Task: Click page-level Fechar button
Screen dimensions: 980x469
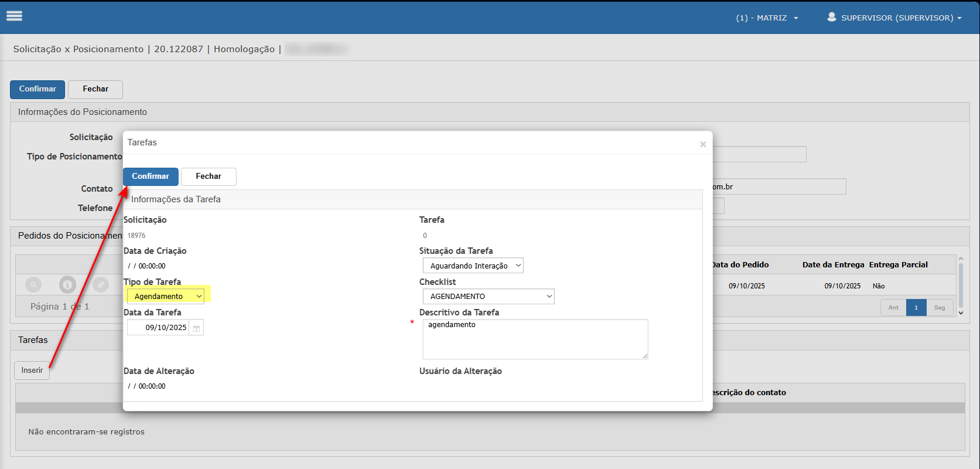Action: (x=95, y=89)
